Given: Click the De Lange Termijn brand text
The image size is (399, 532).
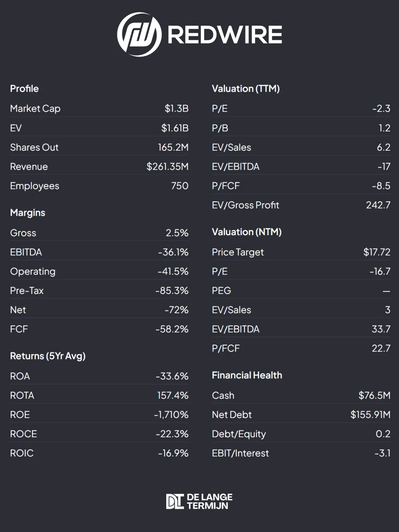Looking at the screenshot, I should 209,501.
